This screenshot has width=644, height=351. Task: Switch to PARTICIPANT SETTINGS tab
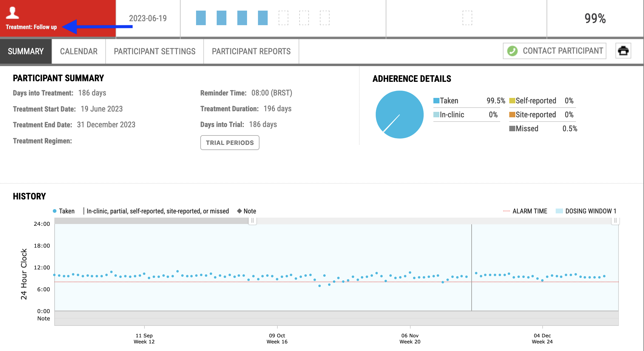155,51
